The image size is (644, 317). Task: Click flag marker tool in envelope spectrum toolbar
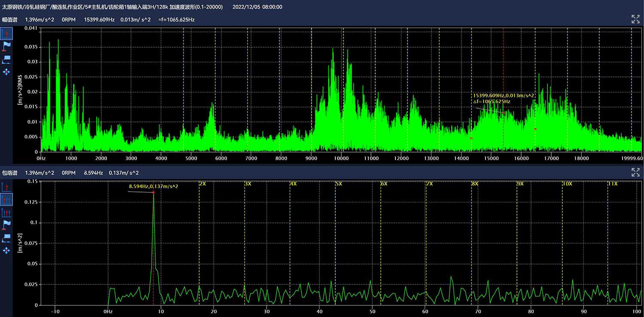(x=6, y=225)
